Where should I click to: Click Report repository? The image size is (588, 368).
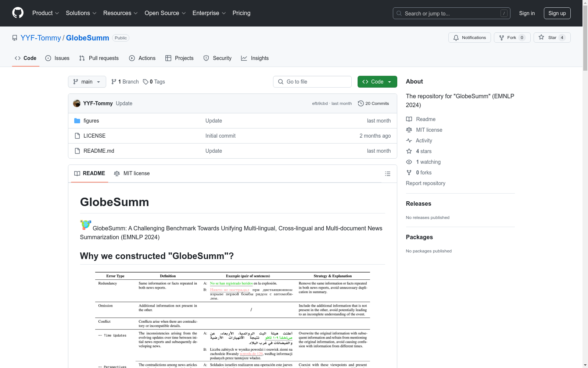[426, 183]
